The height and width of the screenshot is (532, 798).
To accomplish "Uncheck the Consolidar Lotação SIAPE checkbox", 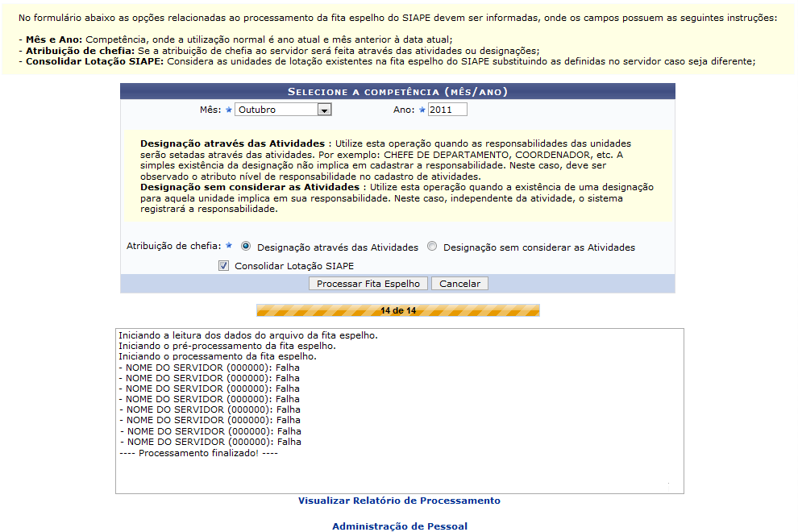I will tap(223, 265).
